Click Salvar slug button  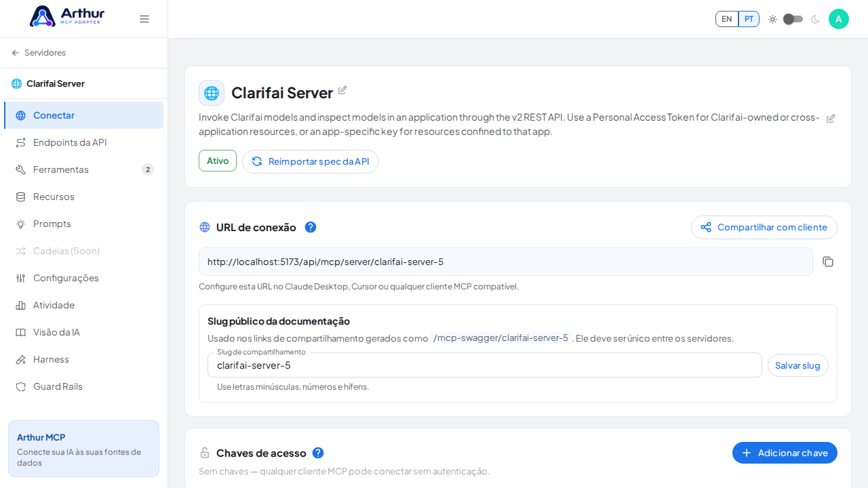(798, 365)
